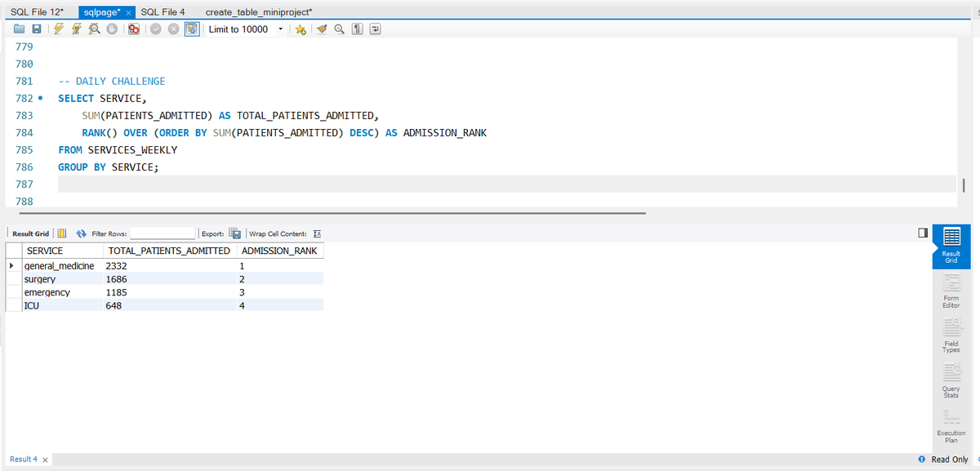Select the sqlpage* editor tab
980x471 pixels.
click(x=102, y=12)
